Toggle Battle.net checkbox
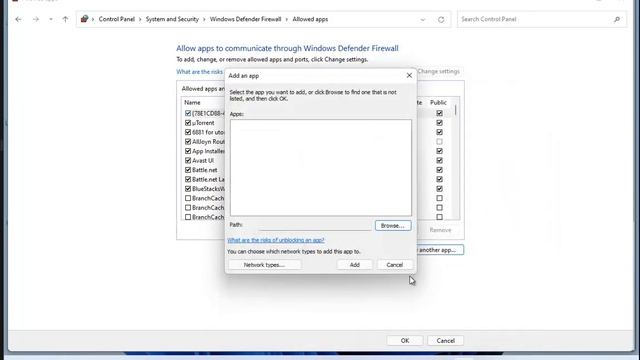This screenshot has width=640, height=360. click(188, 170)
